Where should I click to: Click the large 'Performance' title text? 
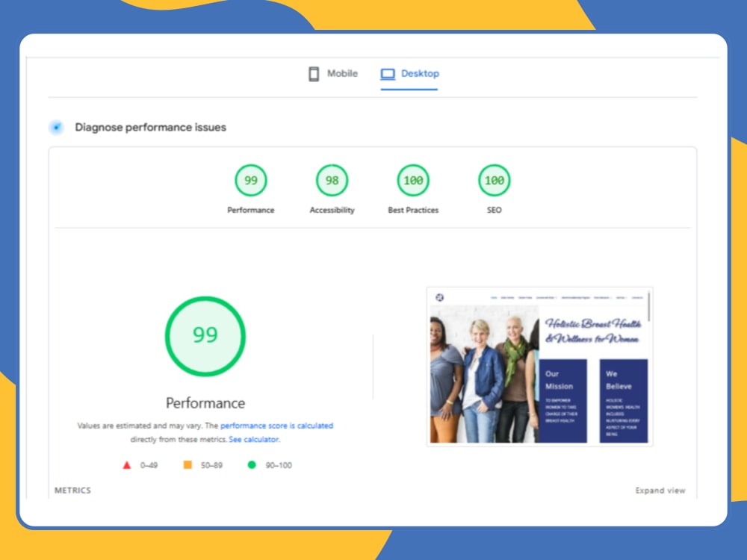coord(205,403)
